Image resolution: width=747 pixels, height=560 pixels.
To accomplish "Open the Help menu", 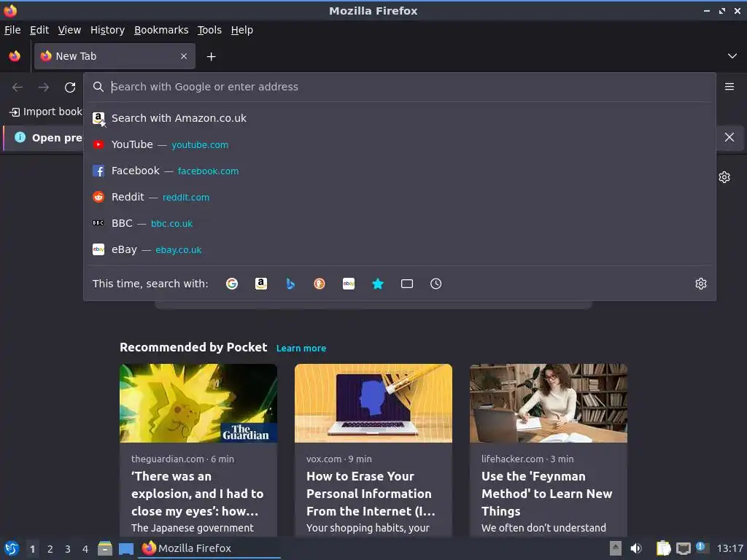I will tap(242, 30).
